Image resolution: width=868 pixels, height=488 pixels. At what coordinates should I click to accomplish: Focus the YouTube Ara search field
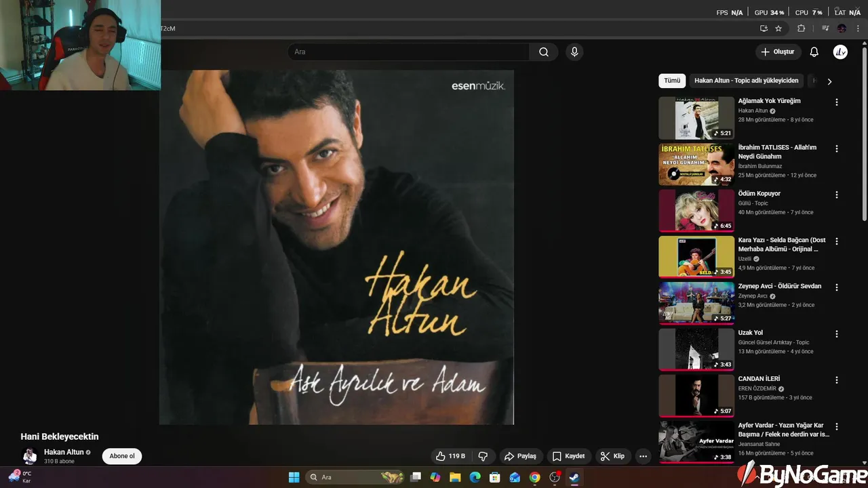click(409, 52)
